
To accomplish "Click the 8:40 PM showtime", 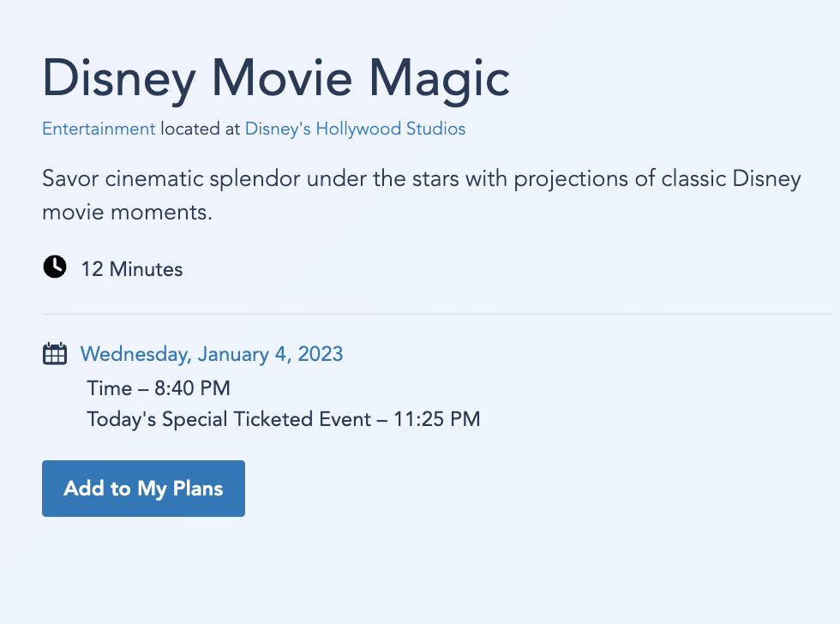I will tap(192, 388).
